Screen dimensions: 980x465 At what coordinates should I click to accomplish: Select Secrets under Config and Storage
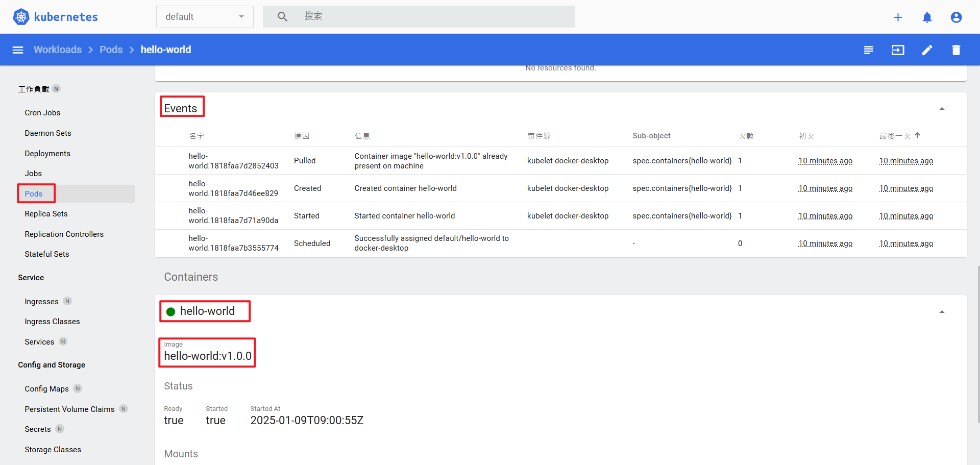37,429
